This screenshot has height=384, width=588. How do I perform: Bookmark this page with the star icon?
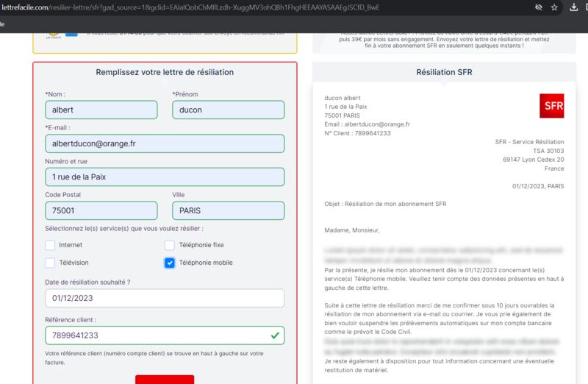[x=554, y=7]
